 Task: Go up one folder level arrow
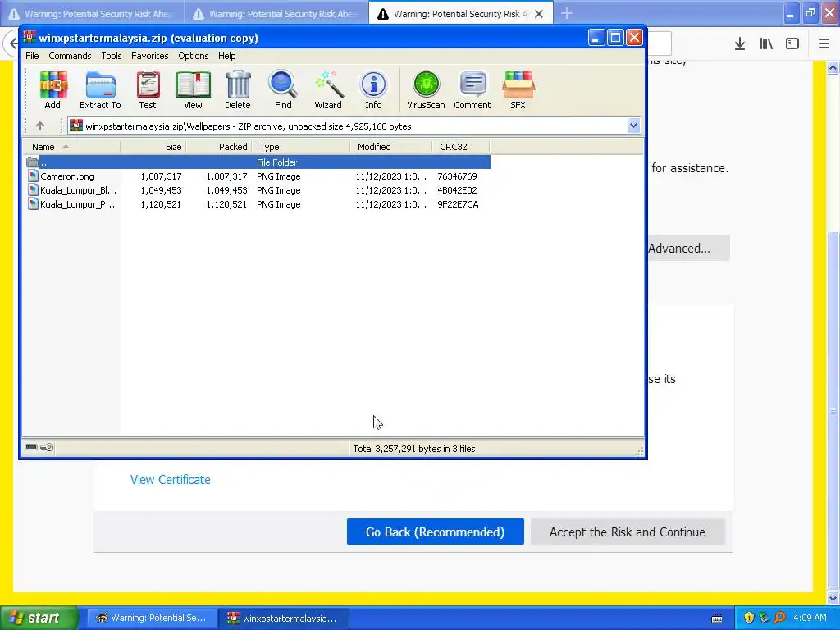click(x=40, y=126)
